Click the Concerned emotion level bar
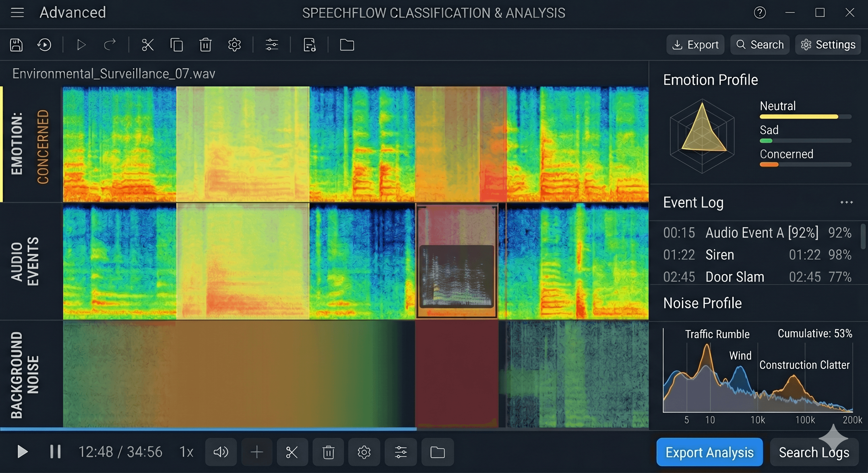Viewport: 868px width, 473px height. 805,165
